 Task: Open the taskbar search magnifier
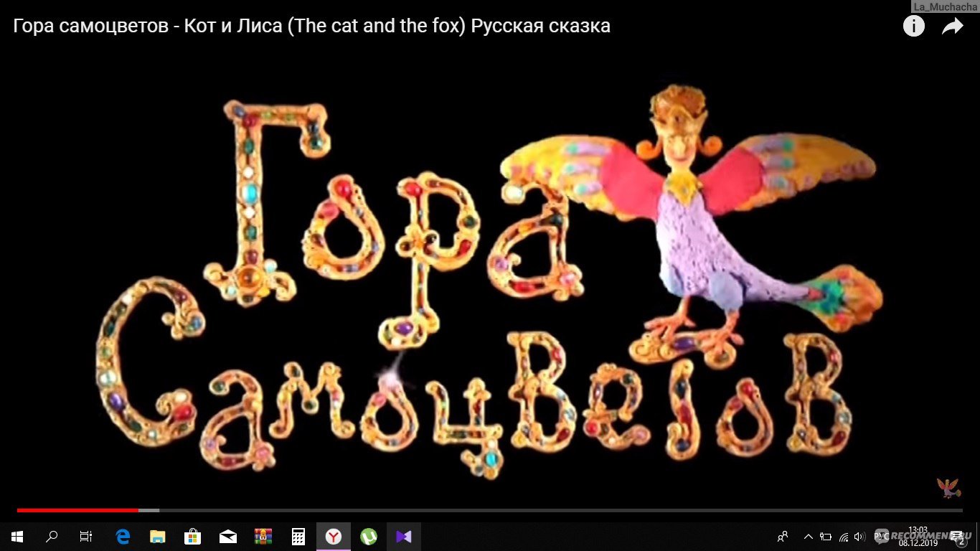(x=52, y=536)
